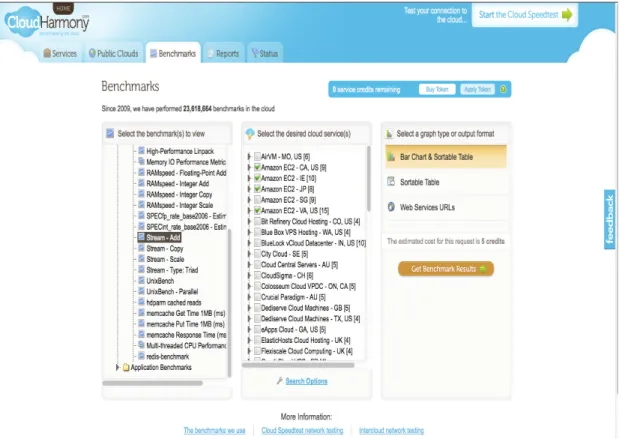Click memcache Put Time 1MB icon

click(x=141, y=323)
